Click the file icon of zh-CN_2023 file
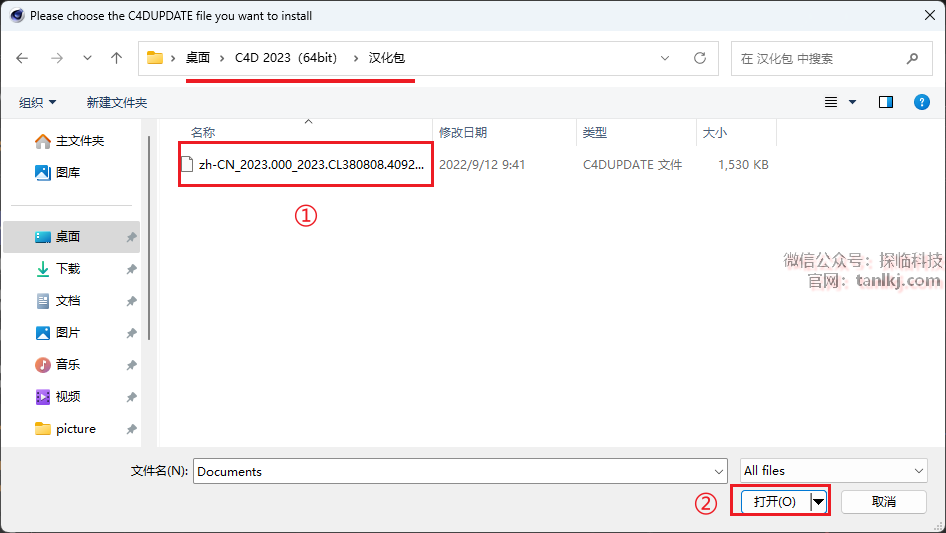Viewport: 946px width, 533px height. point(187,164)
